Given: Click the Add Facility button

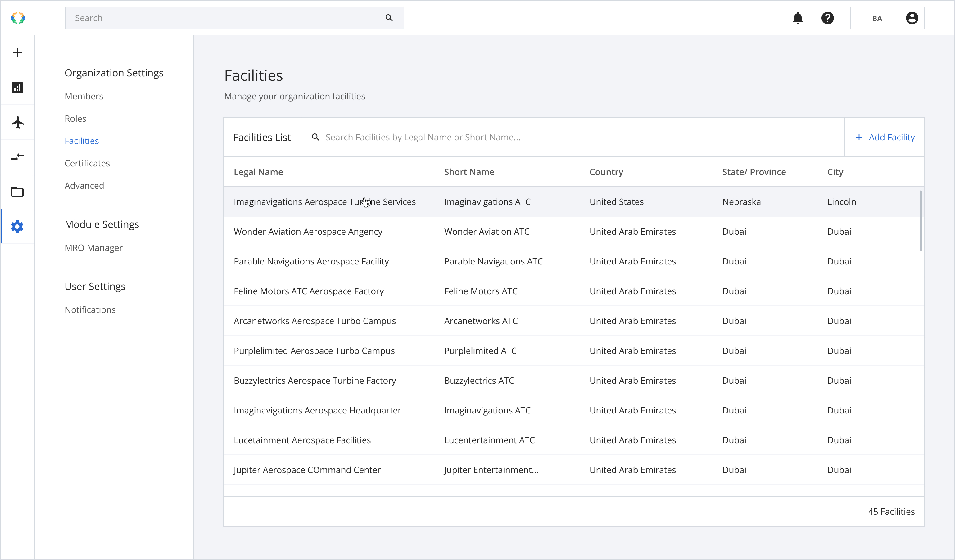Looking at the screenshot, I should 885,137.
